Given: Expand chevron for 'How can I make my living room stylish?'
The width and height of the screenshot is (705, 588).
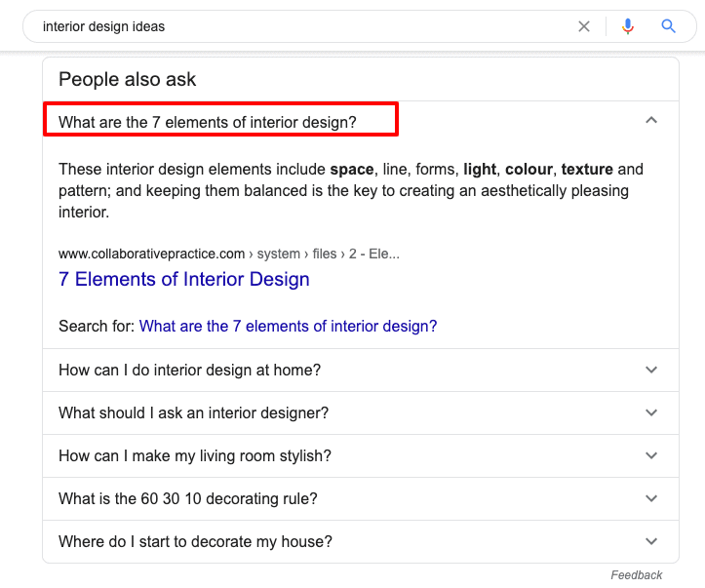Looking at the screenshot, I should pyautogui.click(x=651, y=455).
